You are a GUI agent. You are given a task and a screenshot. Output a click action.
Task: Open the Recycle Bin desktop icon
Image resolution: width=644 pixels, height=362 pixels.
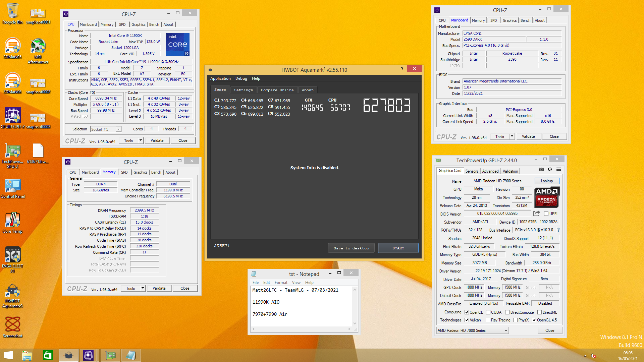tap(13, 14)
